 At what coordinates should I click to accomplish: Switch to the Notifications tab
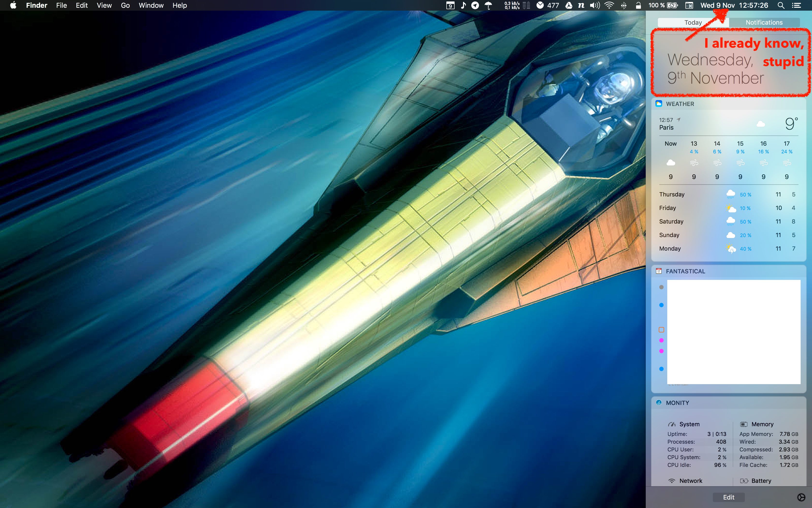(764, 22)
